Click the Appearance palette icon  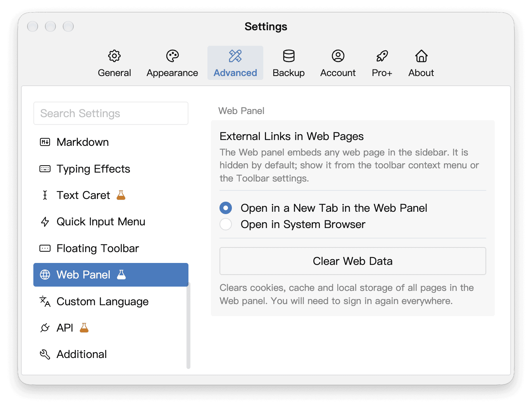pyautogui.click(x=172, y=56)
